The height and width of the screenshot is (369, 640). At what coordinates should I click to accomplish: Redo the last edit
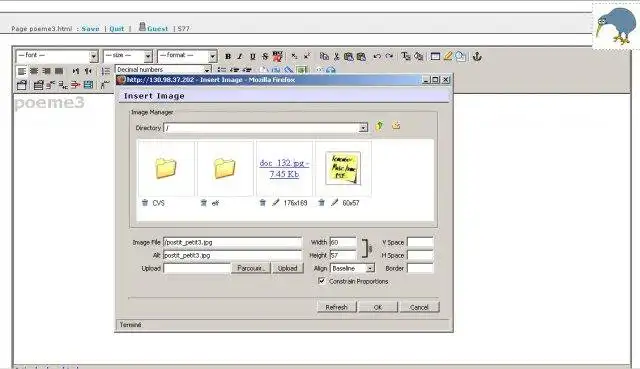pyautogui.click(x=390, y=56)
